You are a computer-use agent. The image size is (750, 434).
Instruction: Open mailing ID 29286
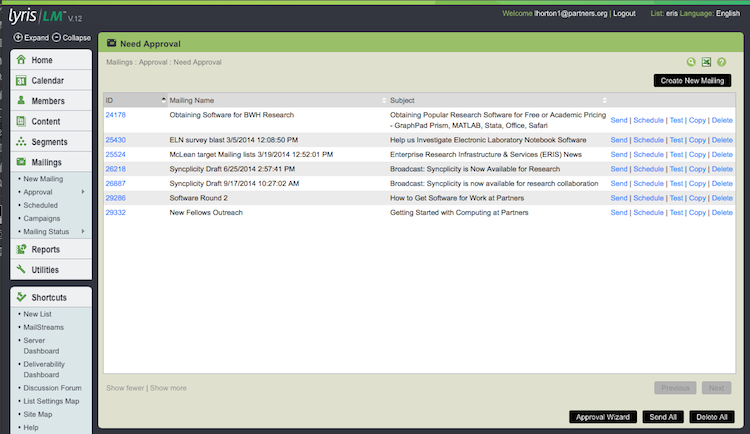point(116,198)
